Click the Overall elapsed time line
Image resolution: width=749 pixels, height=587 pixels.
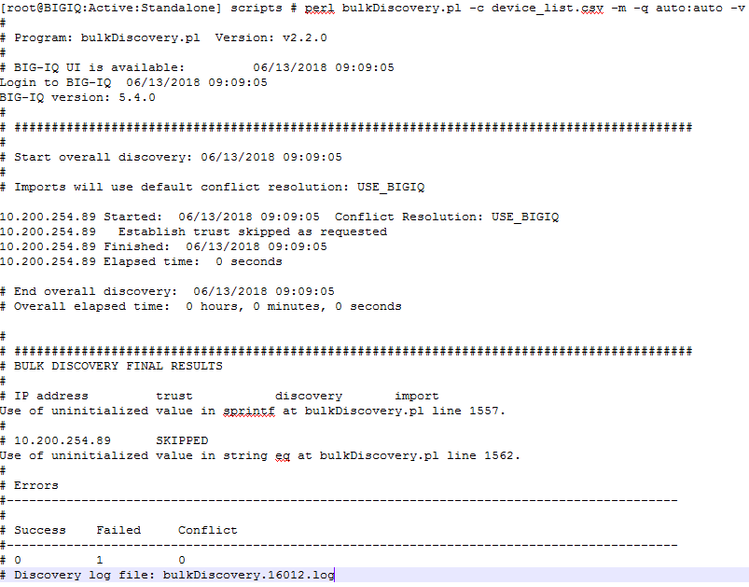[201, 307]
